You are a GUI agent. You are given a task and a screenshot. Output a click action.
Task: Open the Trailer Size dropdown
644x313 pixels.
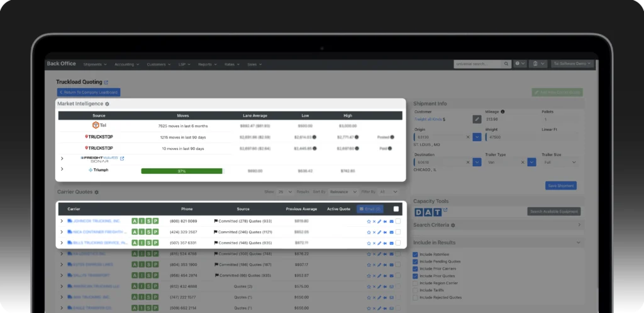coord(559,162)
